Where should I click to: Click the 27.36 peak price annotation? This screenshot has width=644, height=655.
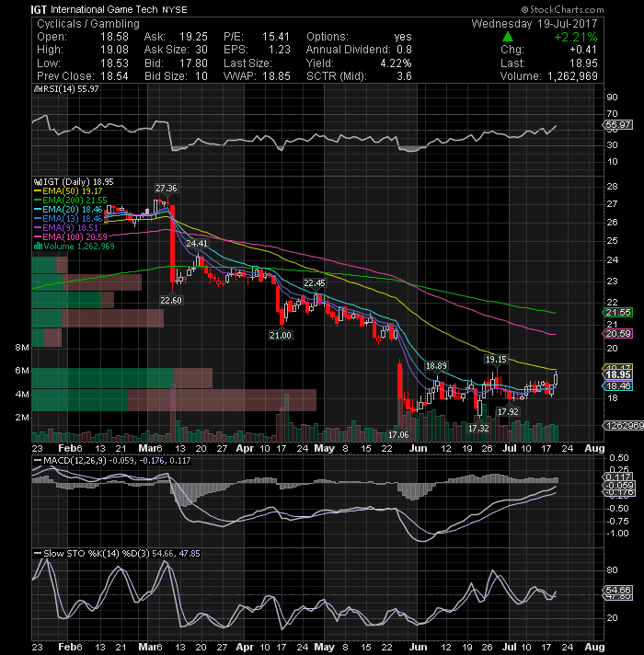click(167, 188)
